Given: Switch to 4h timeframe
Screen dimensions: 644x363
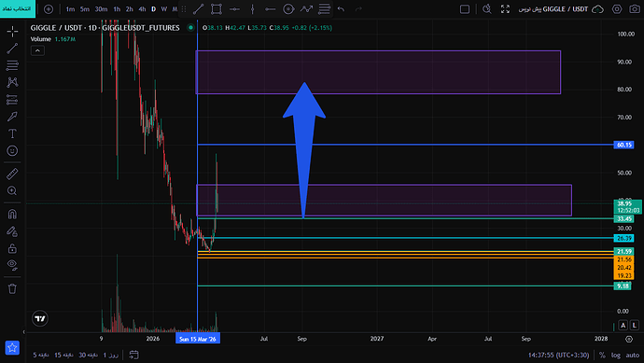Looking at the screenshot, I should coord(142,9).
